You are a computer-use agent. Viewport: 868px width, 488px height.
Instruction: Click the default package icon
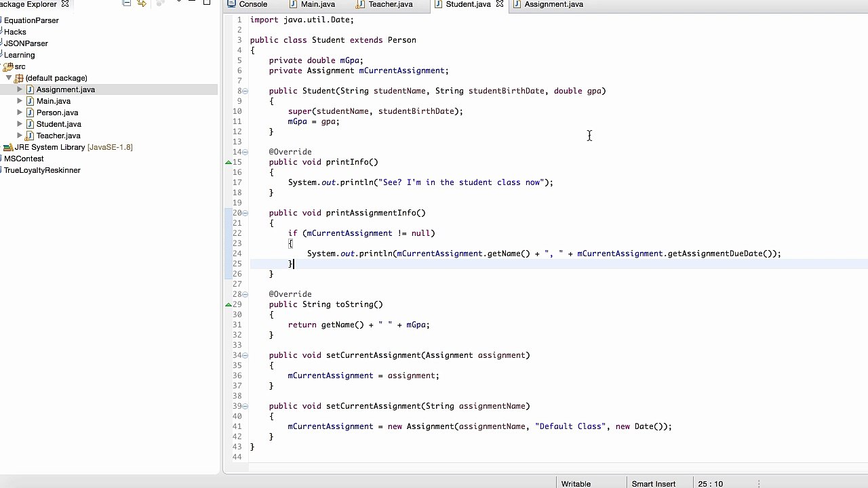click(19, 78)
